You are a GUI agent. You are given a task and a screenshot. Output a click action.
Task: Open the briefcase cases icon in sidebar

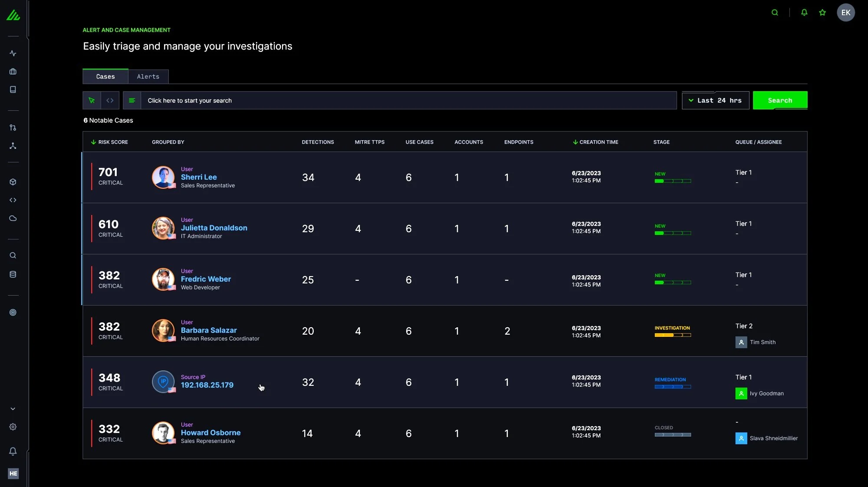(x=13, y=72)
